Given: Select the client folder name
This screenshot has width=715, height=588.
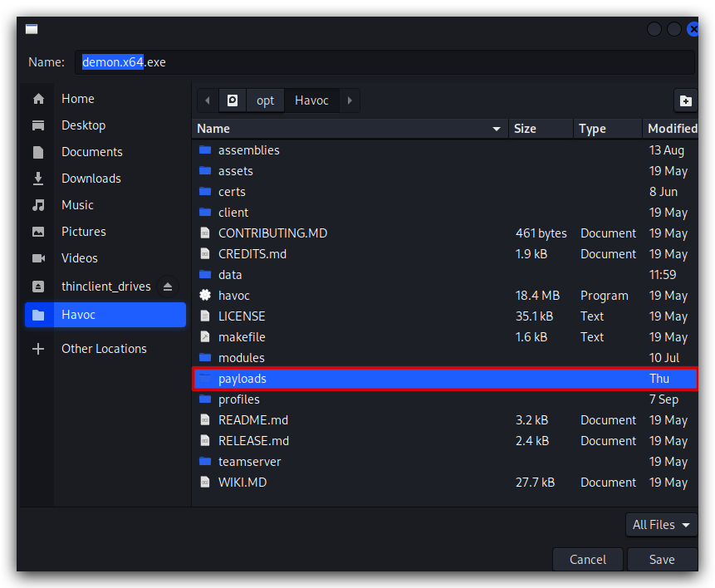Looking at the screenshot, I should pyautogui.click(x=233, y=213).
